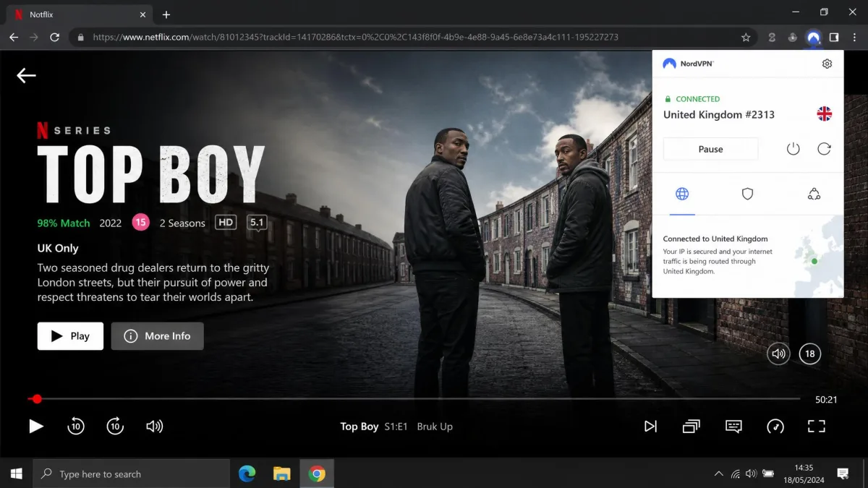Enter fullscreen mode
The width and height of the screenshot is (868, 488).
click(x=817, y=427)
